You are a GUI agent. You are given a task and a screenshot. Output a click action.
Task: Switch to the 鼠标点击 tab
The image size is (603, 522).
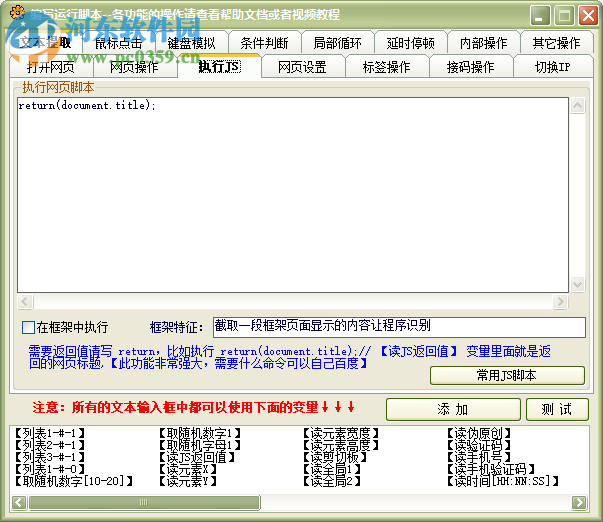coord(118,43)
